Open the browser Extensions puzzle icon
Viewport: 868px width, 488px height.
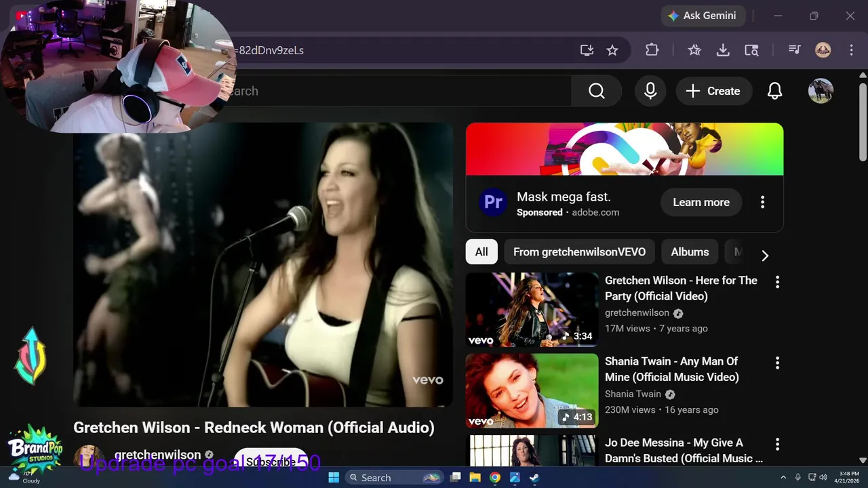[x=652, y=50]
